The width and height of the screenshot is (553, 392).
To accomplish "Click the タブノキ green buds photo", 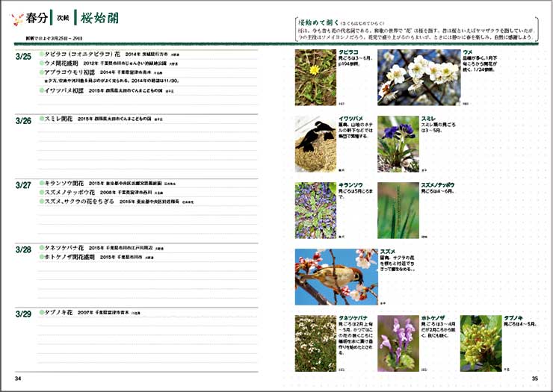I will [x=481, y=343].
